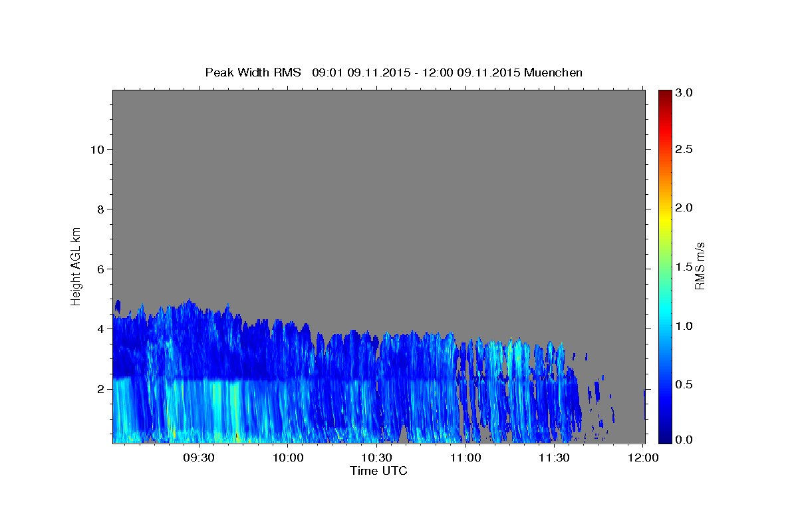Screen dimensions: 798x532
Task: Click the 10:00 time tick label
Action: [288, 458]
